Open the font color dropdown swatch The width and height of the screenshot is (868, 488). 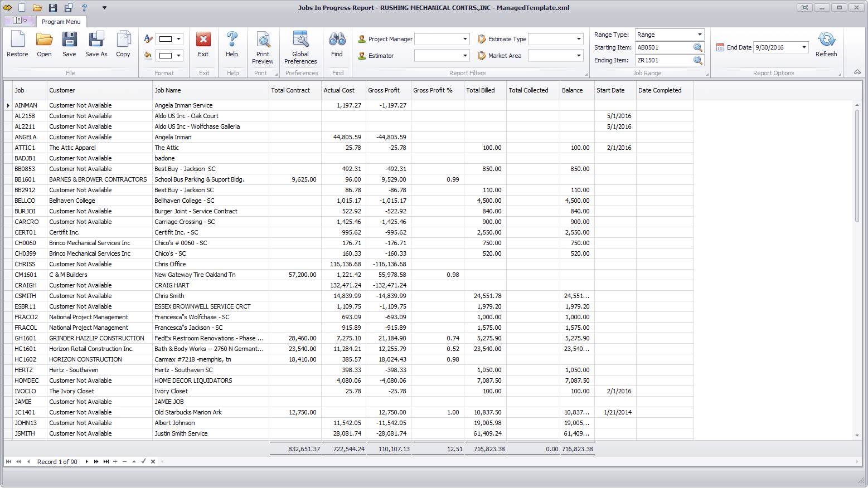tap(178, 39)
